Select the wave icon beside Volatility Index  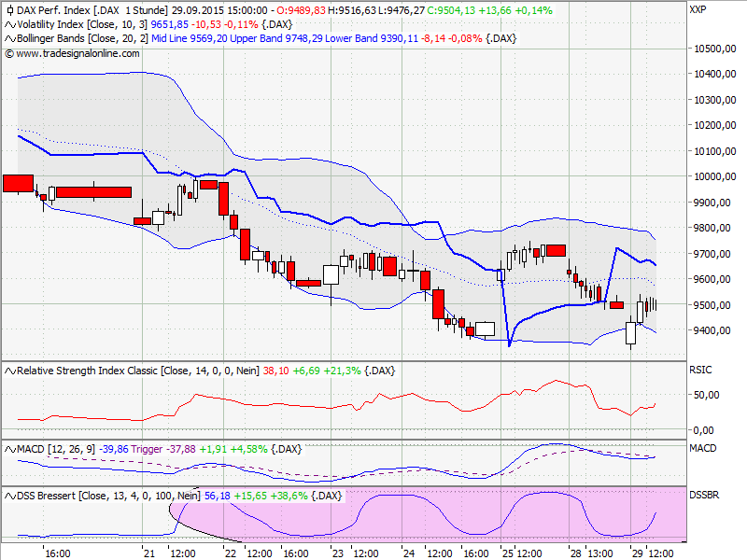(x=8, y=24)
